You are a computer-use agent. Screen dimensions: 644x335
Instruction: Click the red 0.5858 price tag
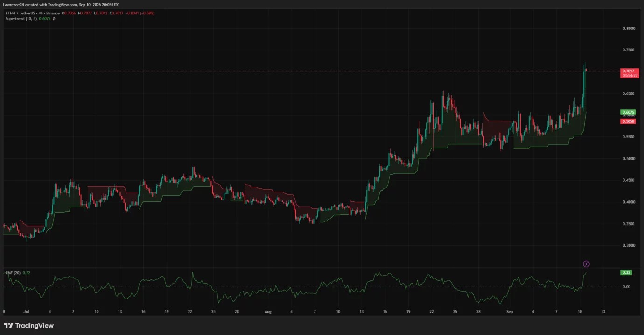click(627, 121)
